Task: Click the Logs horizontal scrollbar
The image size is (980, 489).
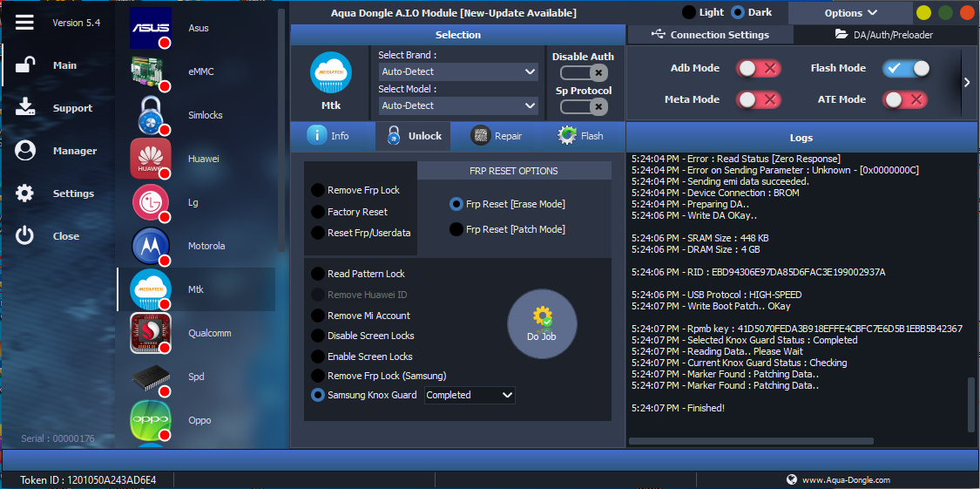Action: 751,441
